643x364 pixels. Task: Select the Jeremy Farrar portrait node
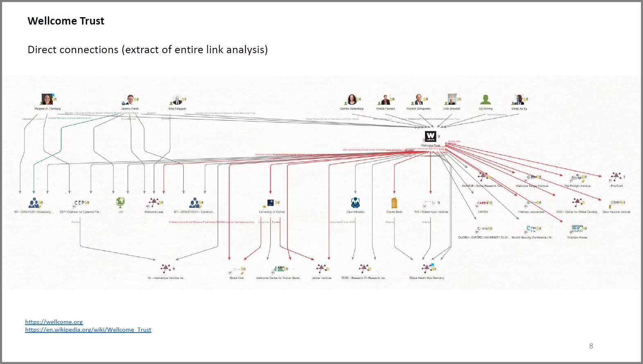click(130, 99)
